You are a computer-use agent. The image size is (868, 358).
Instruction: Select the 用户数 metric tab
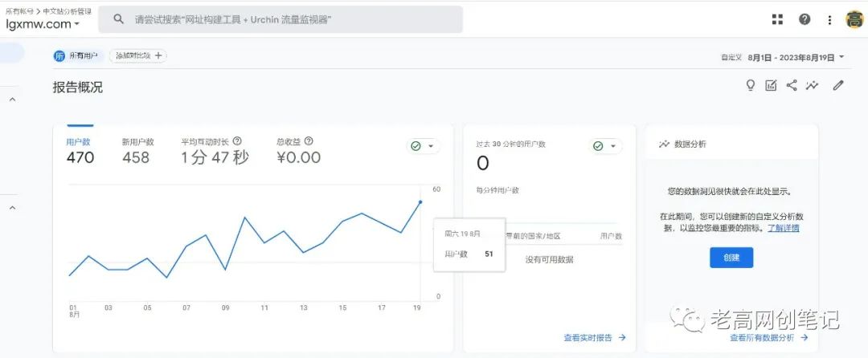pos(79,150)
